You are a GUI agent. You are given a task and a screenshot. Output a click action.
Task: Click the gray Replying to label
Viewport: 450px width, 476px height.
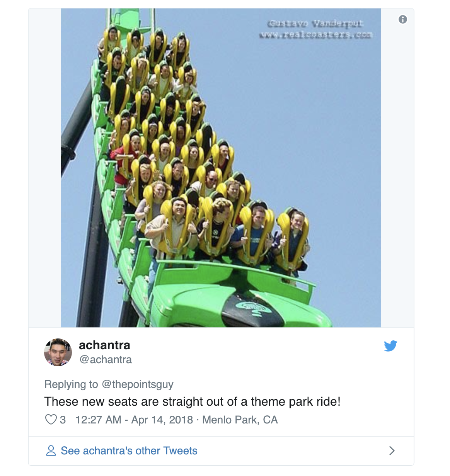(71, 384)
